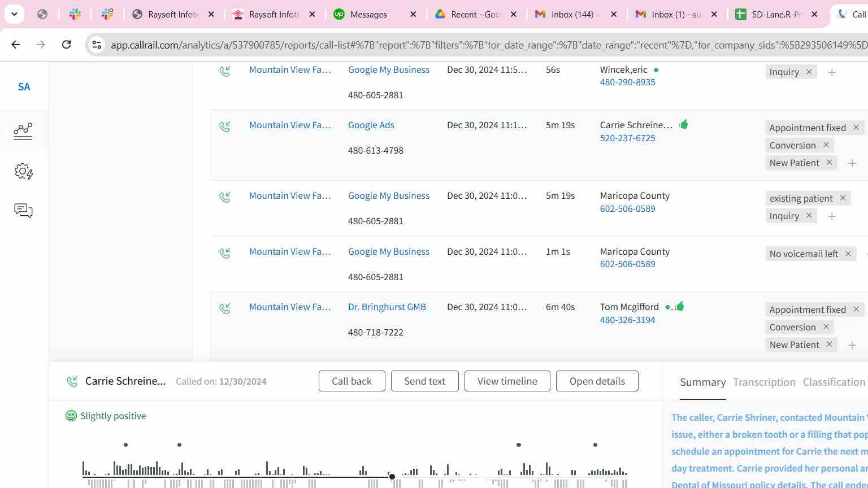Viewport: 868px width, 488px height.
Task: Open the Mountain View company link in Tom Mcgifford row
Action: tap(290, 307)
